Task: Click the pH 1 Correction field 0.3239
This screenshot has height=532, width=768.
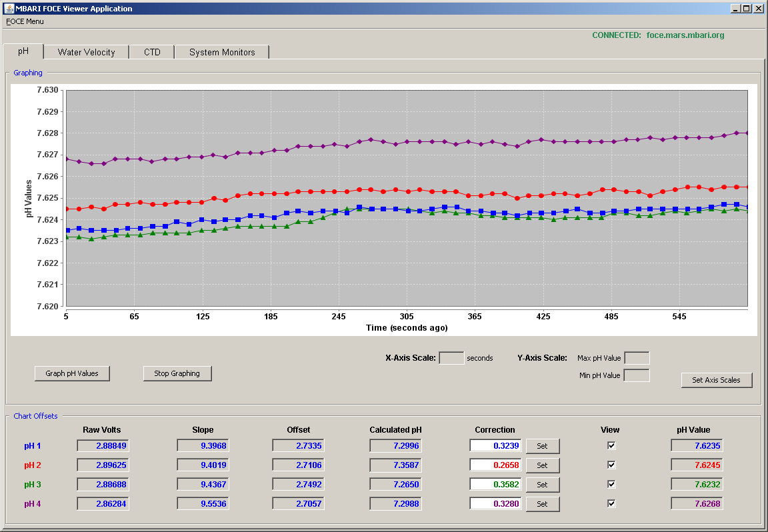Action: pyautogui.click(x=496, y=446)
